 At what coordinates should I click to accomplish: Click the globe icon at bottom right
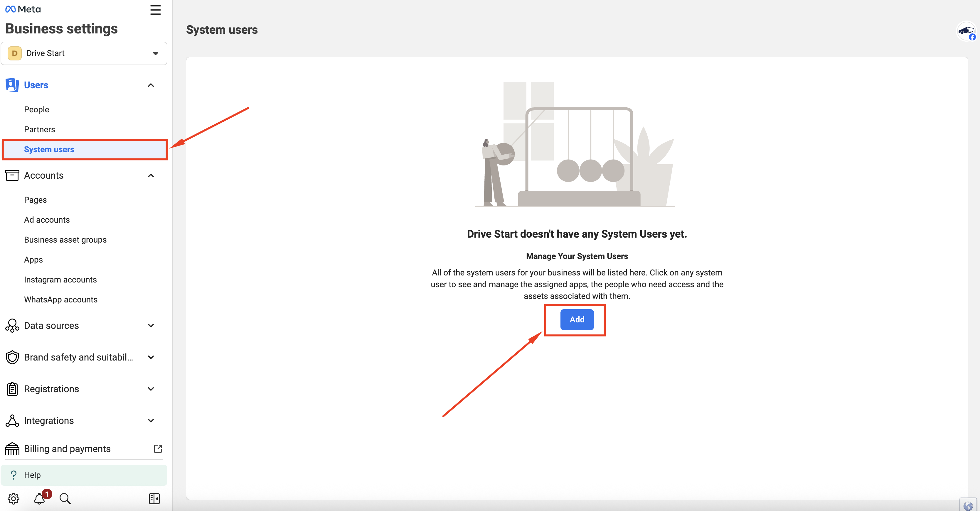tap(968, 505)
